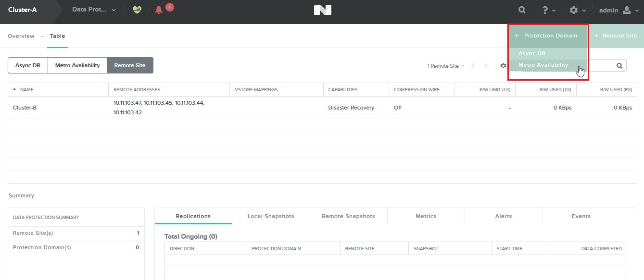Choose Metro Availability from Protection Domain menu
This screenshot has height=280, width=644.
click(x=543, y=65)
